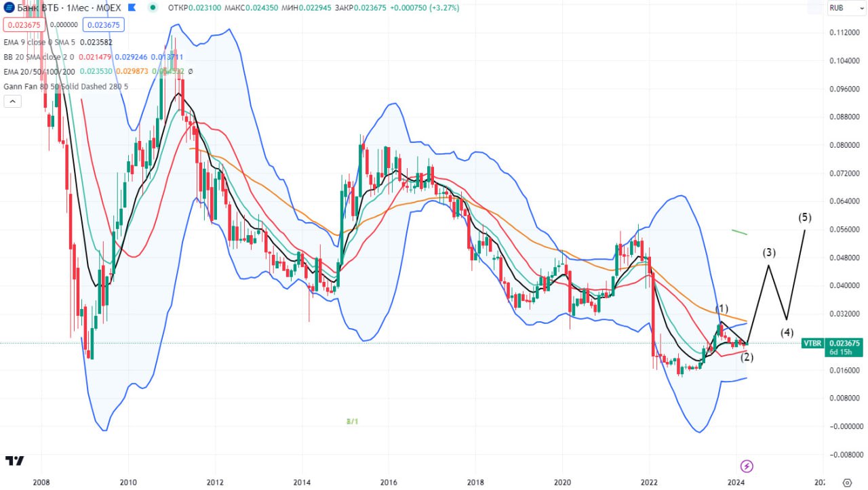Viewport: 868px width, 490px height.
Task: Click the VTB bank logo icon
Action: [9, 7]
